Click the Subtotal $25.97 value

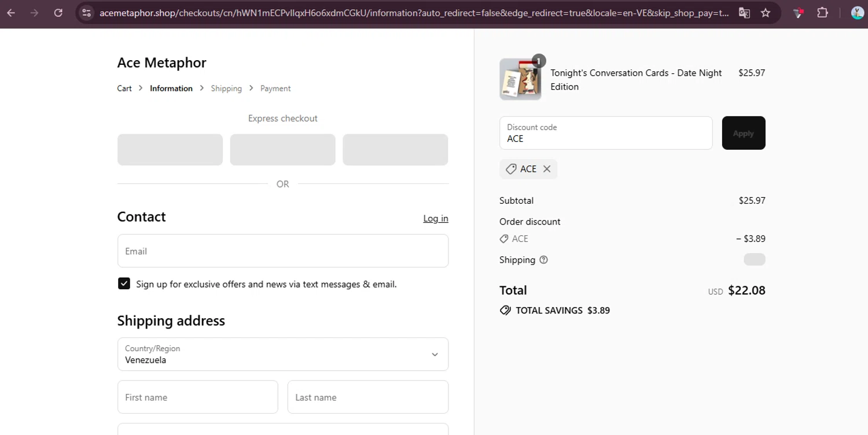tap(752, 201)
